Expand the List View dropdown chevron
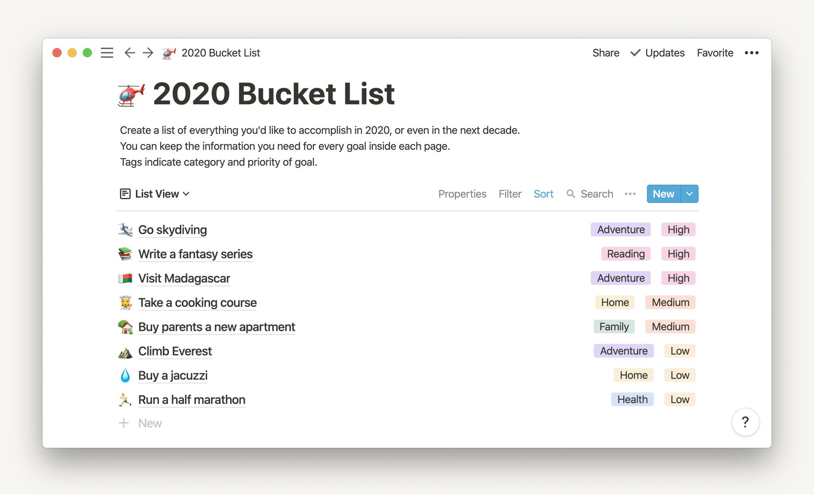Viewport: 814px width, 504px height. (x=186, y=194)
